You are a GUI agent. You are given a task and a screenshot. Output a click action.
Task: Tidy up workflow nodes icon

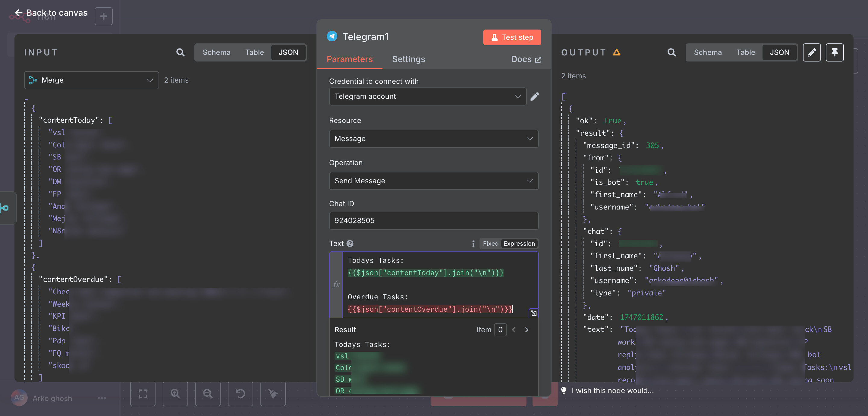(x=273, y=393)
